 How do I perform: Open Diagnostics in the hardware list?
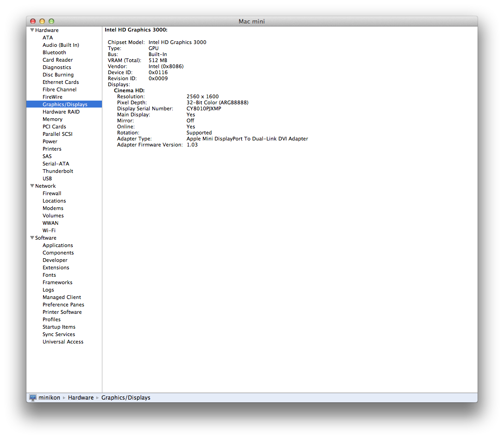57,67
